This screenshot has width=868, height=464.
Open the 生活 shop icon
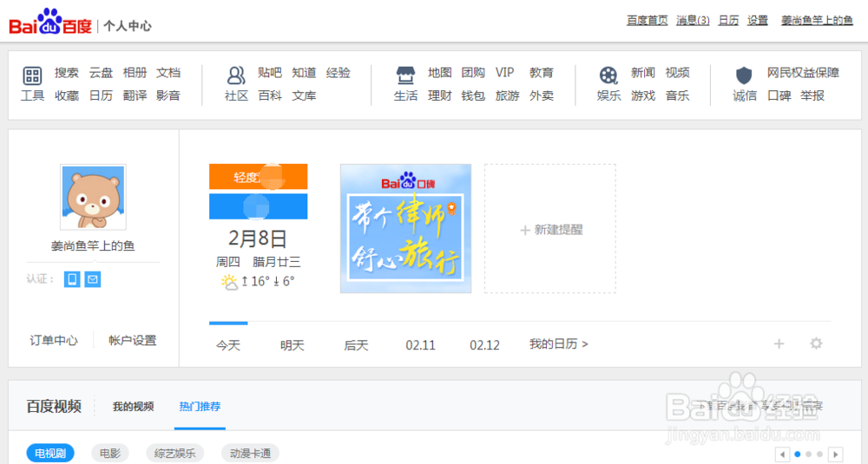tap(405, 75)
